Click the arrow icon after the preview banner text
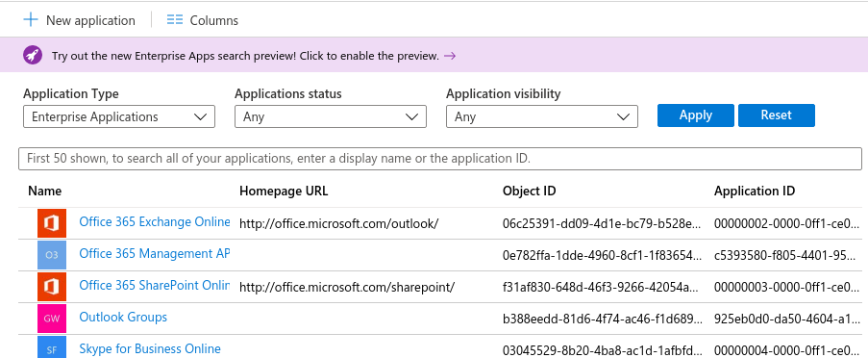Screen dimensions: 868x358 tap(450, 56)
